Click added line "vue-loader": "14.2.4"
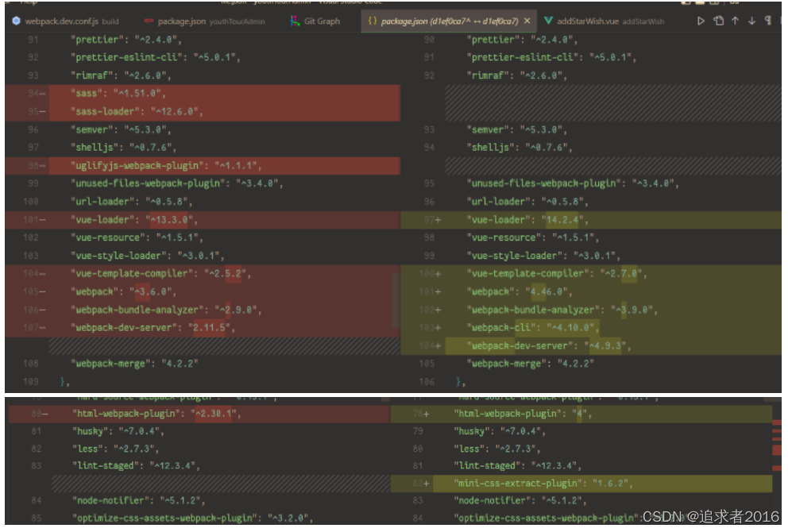 click(x=527, y=220)
